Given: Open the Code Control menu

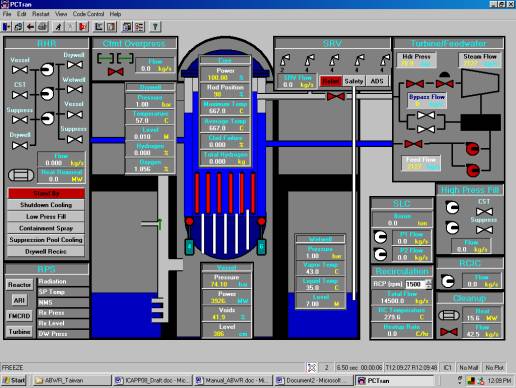Looking at the screenshot, I should (x=88, y=14).
